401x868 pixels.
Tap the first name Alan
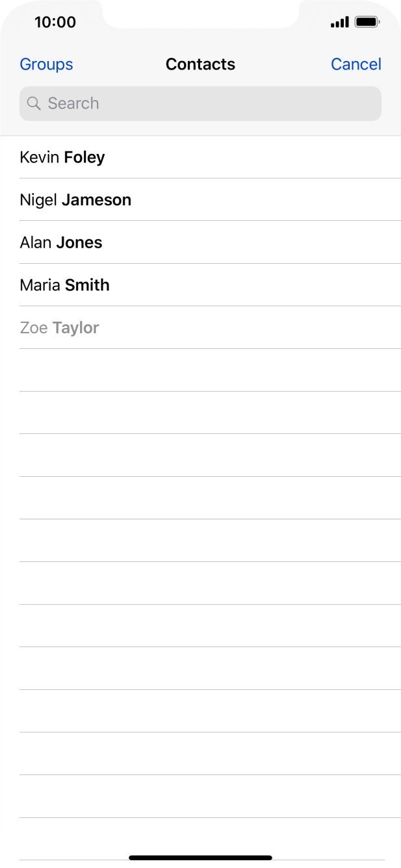(x=35, y=243)
